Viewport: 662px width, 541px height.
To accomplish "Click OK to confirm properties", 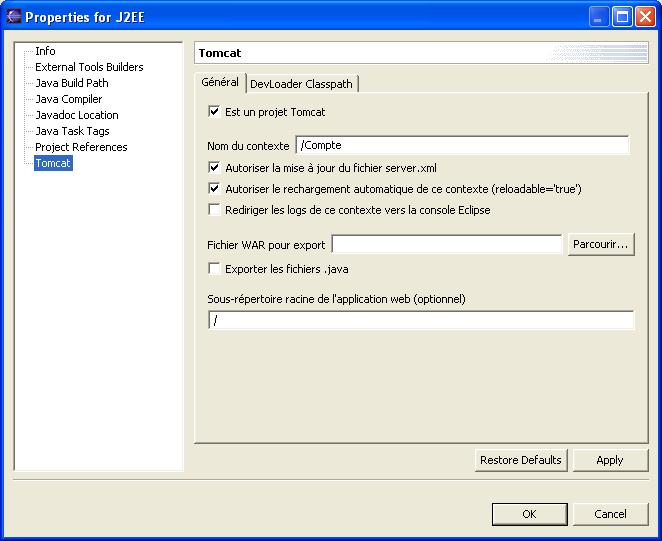I will (529, 514).
